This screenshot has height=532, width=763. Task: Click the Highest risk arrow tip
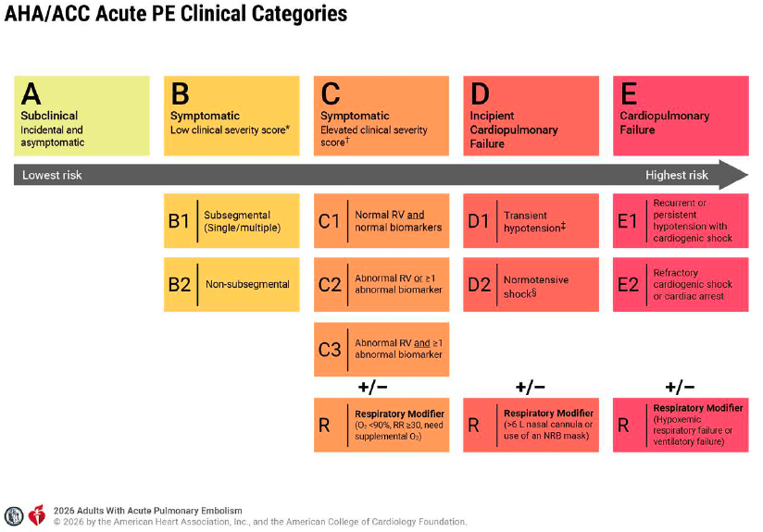click(x=733, y=175)
